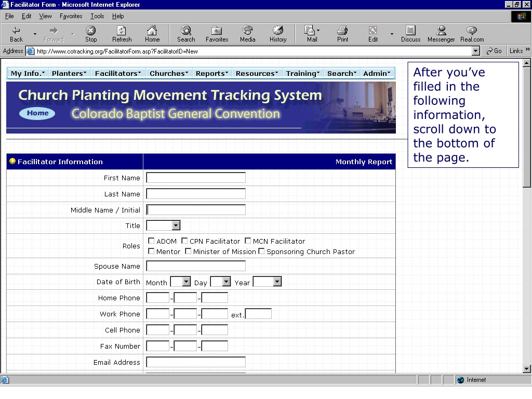Open the Facilitators navigation menu

coord(118,73)
